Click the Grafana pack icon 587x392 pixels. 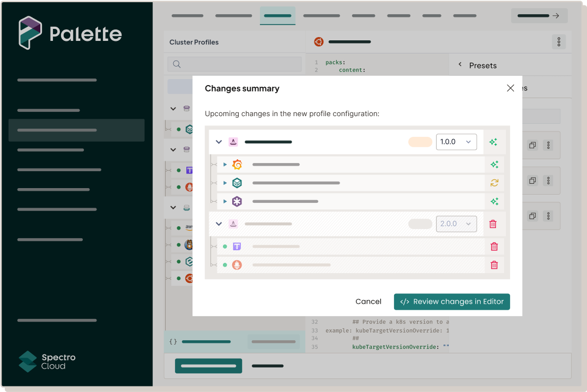click(237, 164)
